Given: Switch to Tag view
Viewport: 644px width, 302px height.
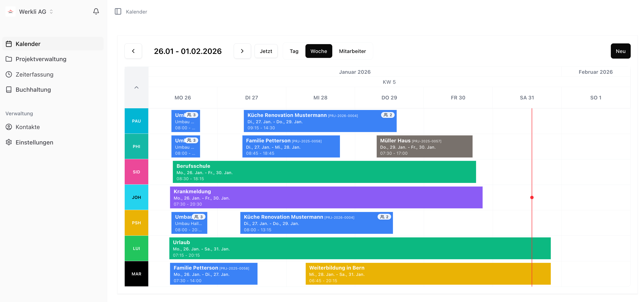Looking at the screenshot, I should 294,51.
